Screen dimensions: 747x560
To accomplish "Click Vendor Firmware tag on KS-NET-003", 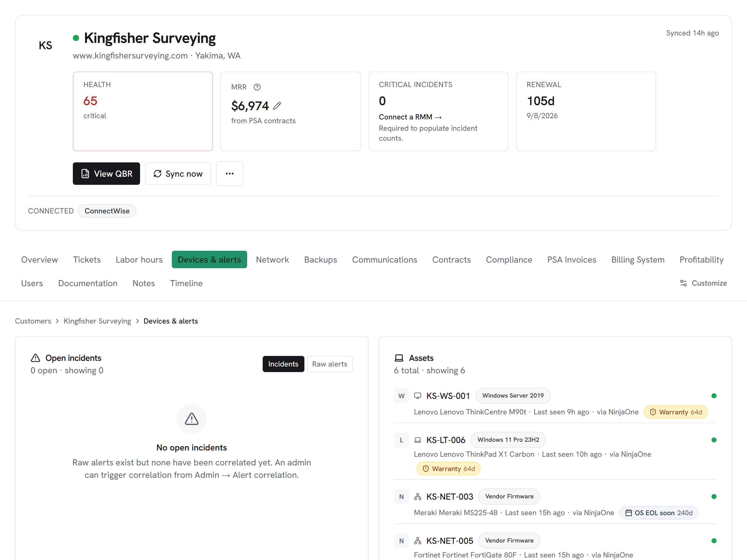I will coord(509,497).
